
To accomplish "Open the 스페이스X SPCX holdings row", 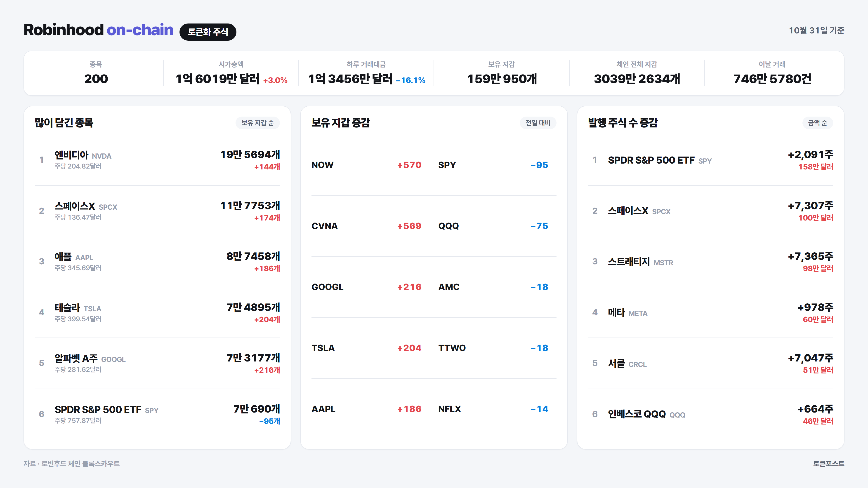I will pyautogui.click(x=157, y=211).
